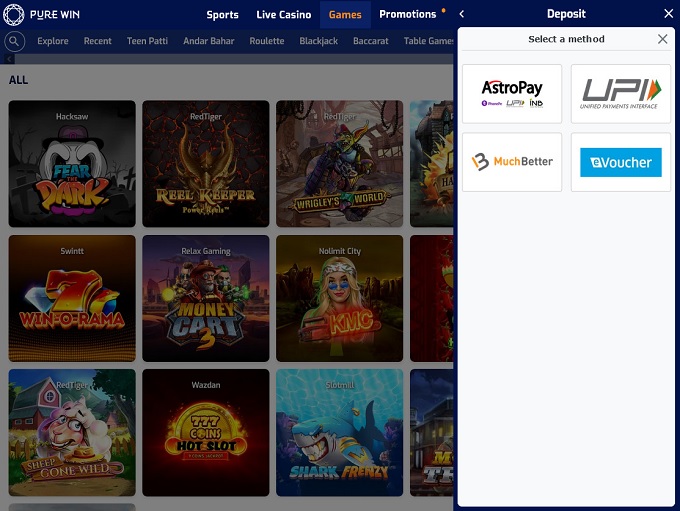This screenshot has width=680, height=511.
Task: Open the Promotions page
Action: pyautogui.click(x=407, y=15)
